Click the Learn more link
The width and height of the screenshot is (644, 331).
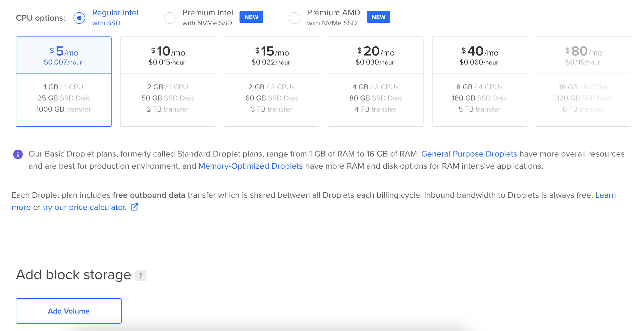[605, 195]
